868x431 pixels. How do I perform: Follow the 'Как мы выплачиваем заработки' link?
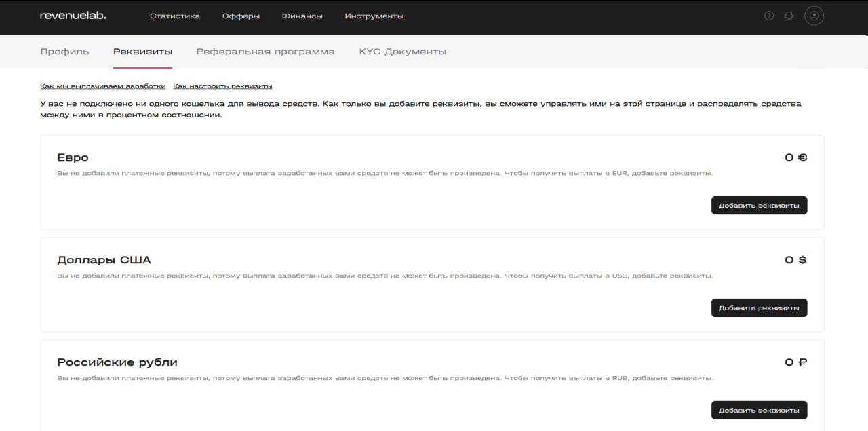click(102, 86)
